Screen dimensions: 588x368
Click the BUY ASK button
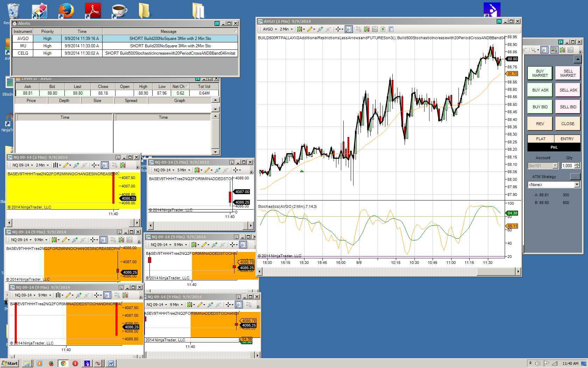click(540, 90)
